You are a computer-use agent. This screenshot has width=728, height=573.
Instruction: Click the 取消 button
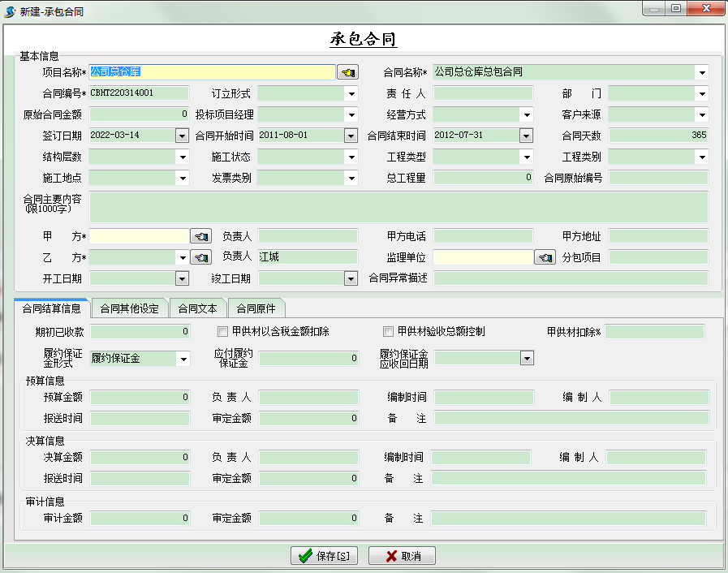pos(403,556)
